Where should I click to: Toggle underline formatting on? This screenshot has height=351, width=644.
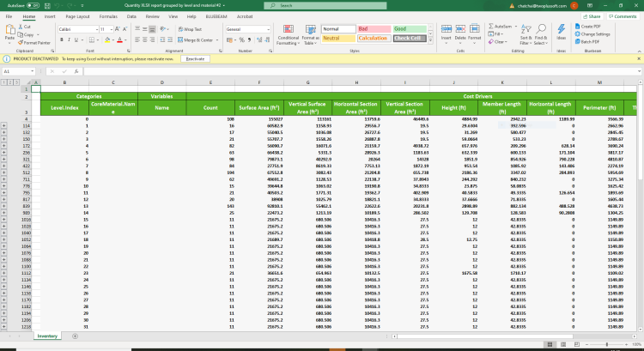click(76, 39)
